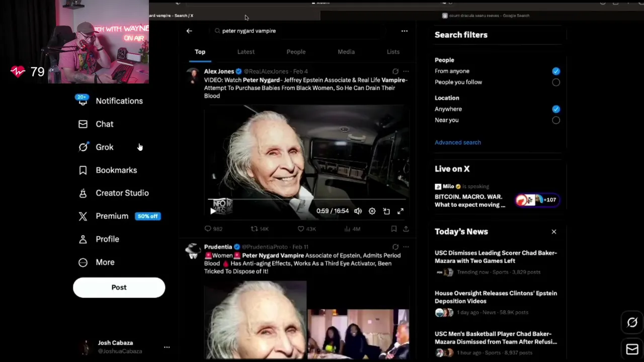Open Prudentia post right image
644x362 pixels.
coord(358,334)
